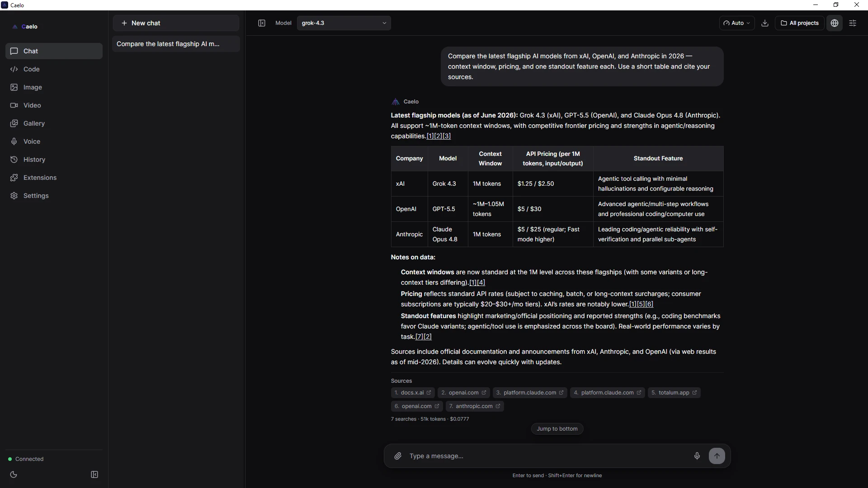Restore the Caelo window size

point(836,5)
